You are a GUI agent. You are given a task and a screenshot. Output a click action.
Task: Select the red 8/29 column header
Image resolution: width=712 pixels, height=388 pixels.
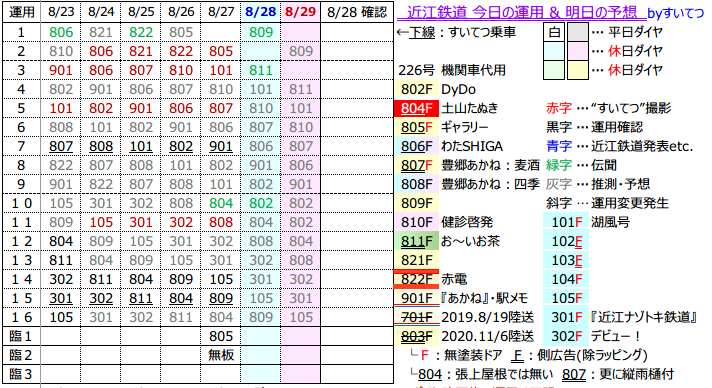301,12
